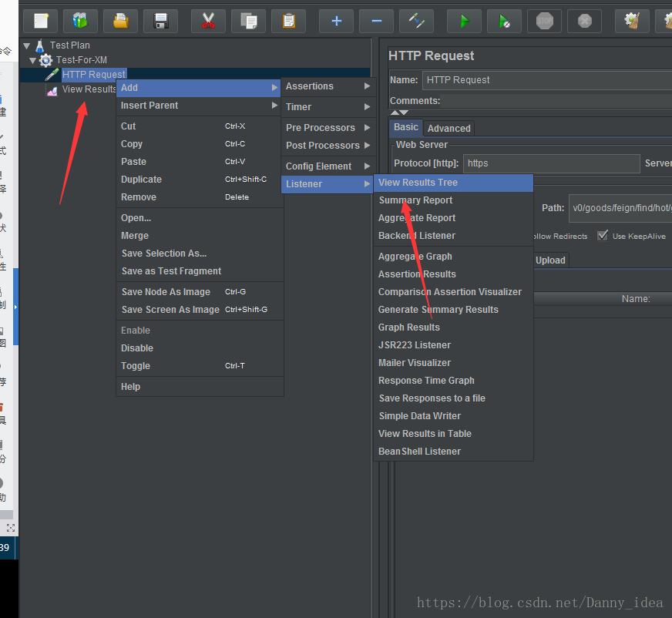Collapse the Test Plan tree node

coord(27,45)
